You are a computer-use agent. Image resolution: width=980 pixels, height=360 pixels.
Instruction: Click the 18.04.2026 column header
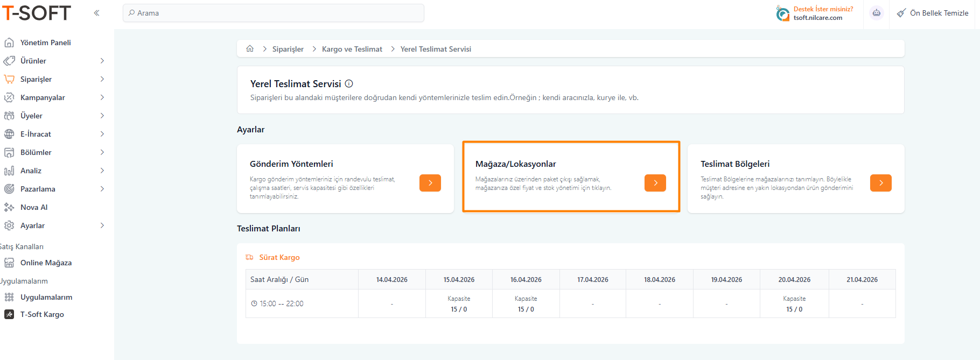(x=660, y=279)
